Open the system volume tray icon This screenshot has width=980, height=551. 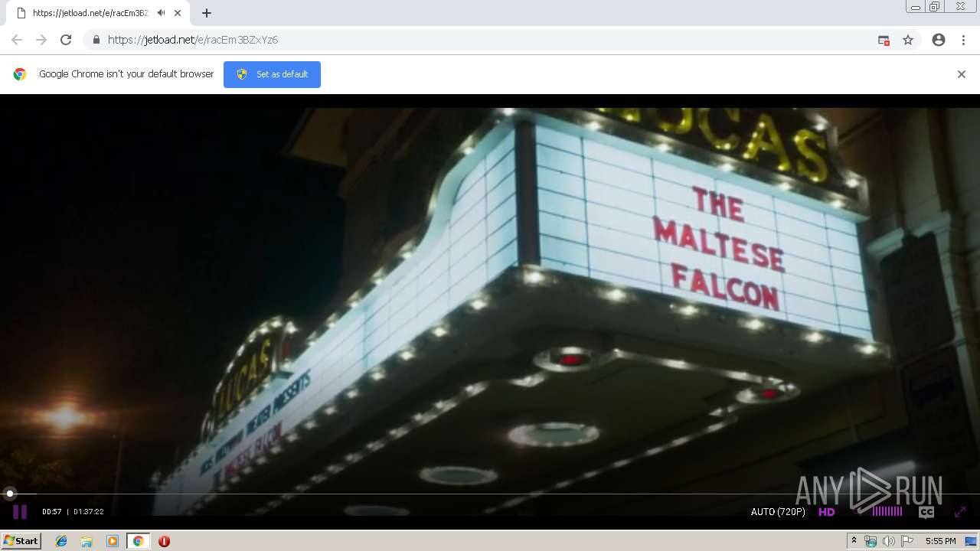point(889,541)
